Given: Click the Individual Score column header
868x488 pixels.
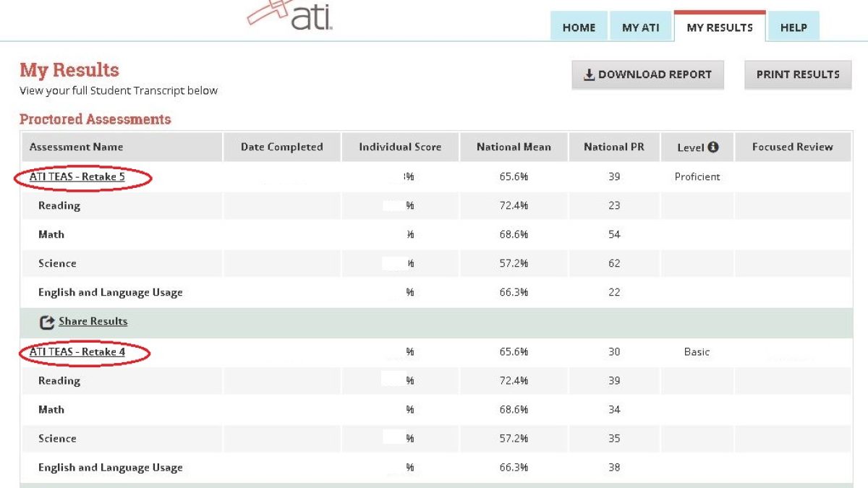Looking at the screenshot, I should (x=400, y=147).
